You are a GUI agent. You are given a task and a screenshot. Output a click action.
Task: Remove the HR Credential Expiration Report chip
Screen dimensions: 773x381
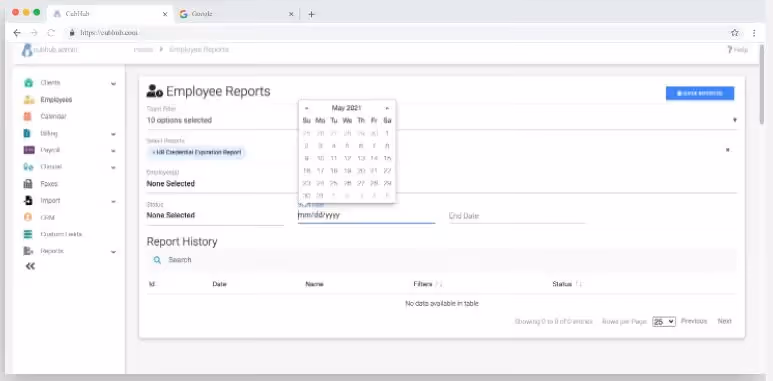tap(154, 152)
